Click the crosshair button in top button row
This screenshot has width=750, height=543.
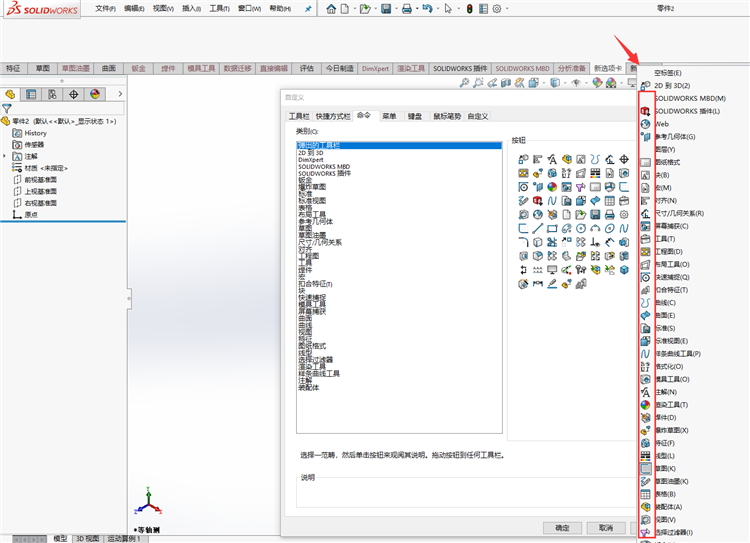(624, 159)
